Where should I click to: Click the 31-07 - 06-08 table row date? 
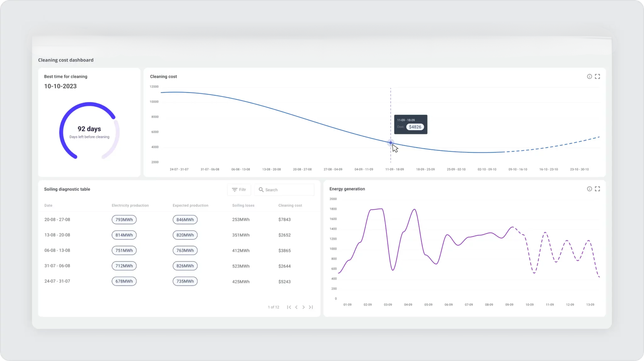(57, 266)
